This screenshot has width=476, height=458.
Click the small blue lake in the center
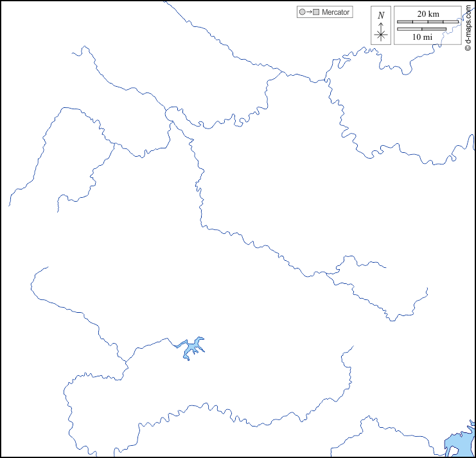191,348
